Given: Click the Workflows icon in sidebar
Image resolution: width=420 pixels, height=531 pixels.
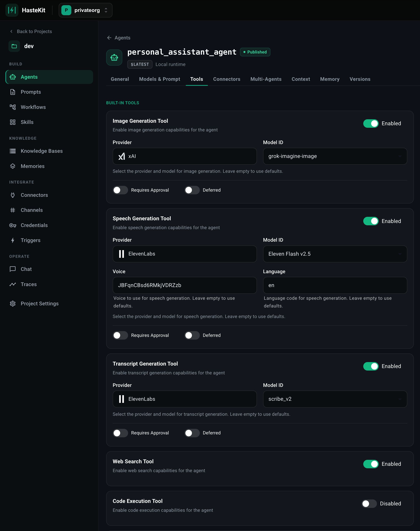Looking at the screenshot, I should point(13,107).
